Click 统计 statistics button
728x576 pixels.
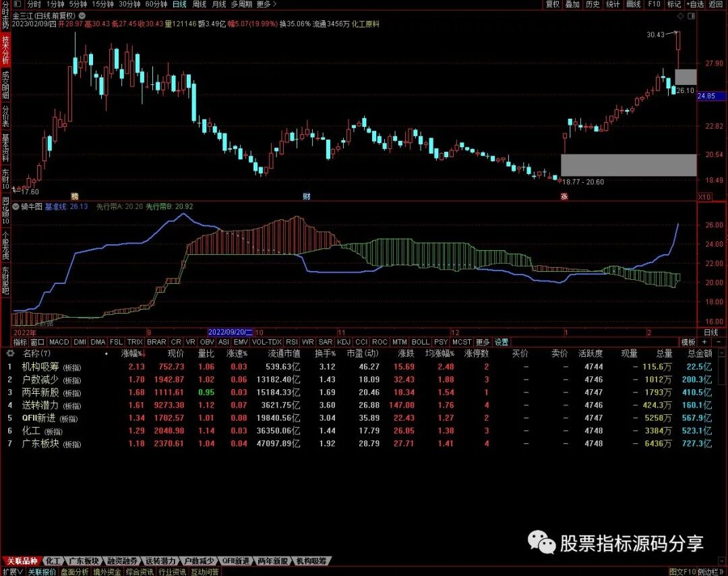pyautogui.click(x=613, y=4)
